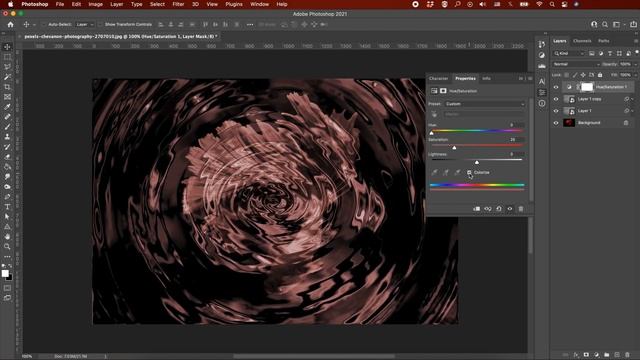This screenshot has height=360, width=640.
Task: Expand smart filters on Layer 1
Action: 633,111
